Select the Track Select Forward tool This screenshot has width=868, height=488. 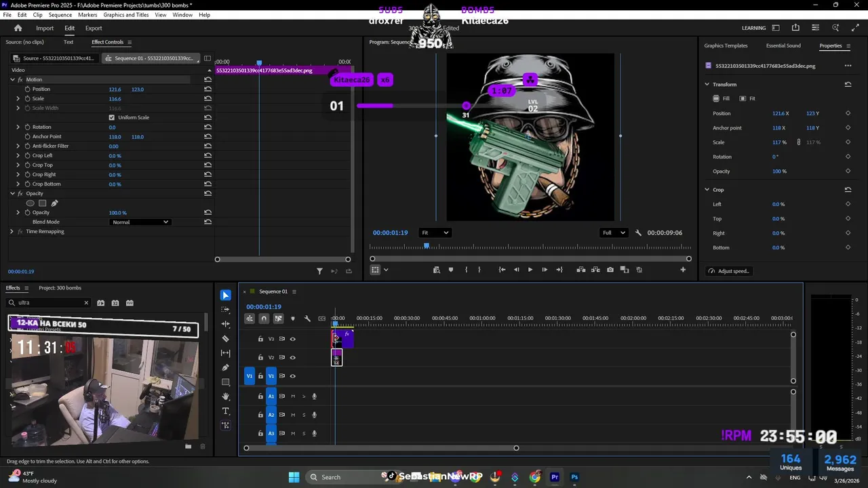pyautogui.click(x=226, y=310)
